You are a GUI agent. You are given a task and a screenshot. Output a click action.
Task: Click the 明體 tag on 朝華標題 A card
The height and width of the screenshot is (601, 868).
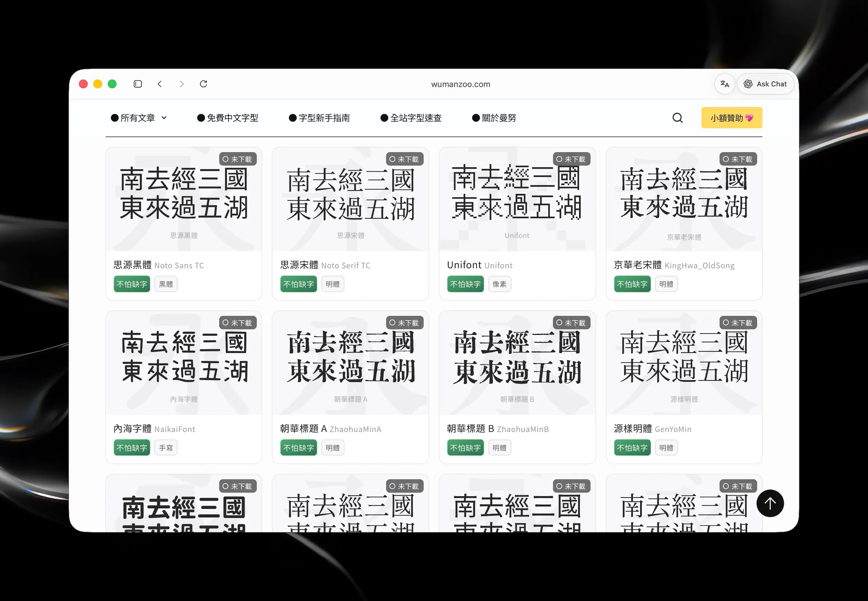[333, 448]
